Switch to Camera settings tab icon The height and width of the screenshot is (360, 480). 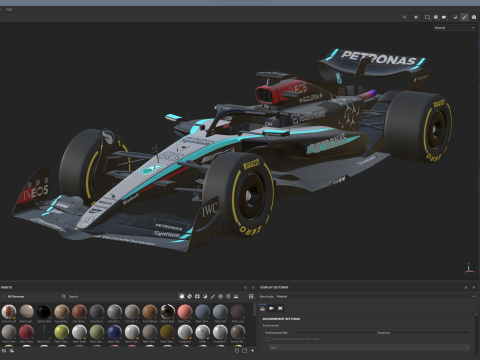pos(271,308)
